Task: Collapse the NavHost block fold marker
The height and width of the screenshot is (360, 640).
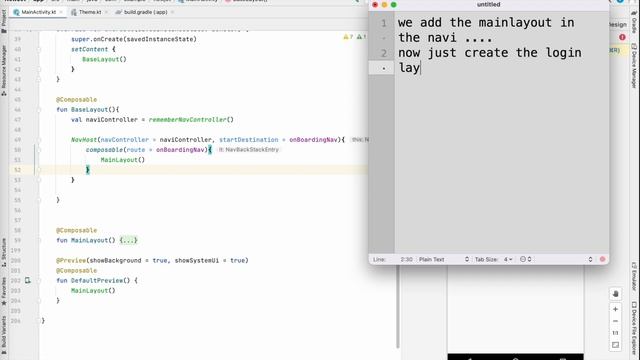Action: click(39, 140)
